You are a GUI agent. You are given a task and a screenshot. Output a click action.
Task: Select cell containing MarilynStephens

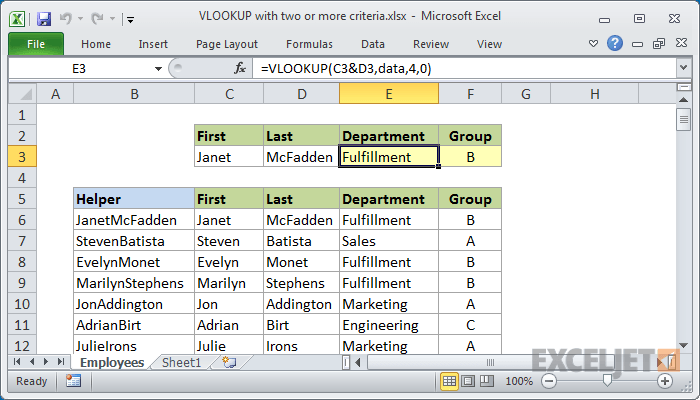[134, 282]
